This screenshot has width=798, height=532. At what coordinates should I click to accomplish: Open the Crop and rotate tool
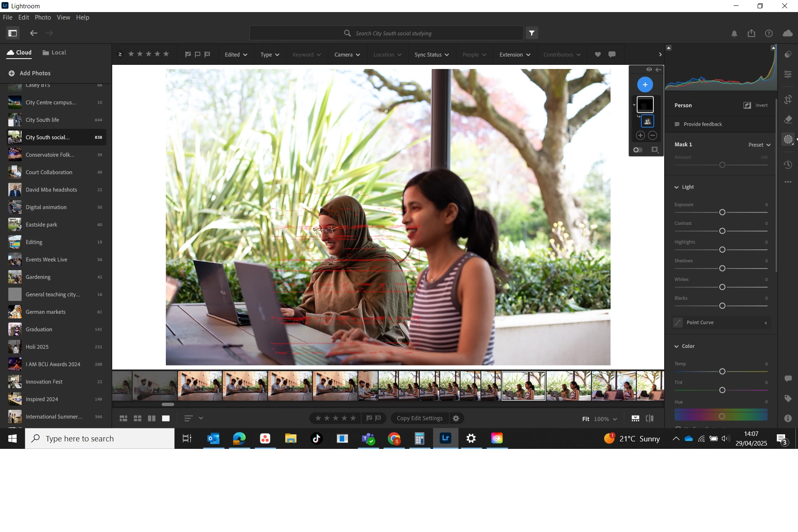click(788, 100)
